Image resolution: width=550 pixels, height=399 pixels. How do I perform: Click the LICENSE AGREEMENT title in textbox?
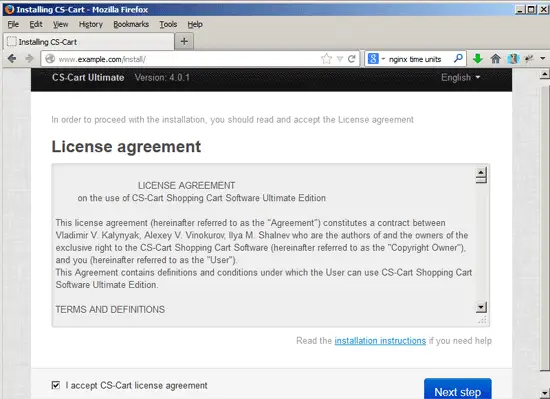(x=186, y=185)
